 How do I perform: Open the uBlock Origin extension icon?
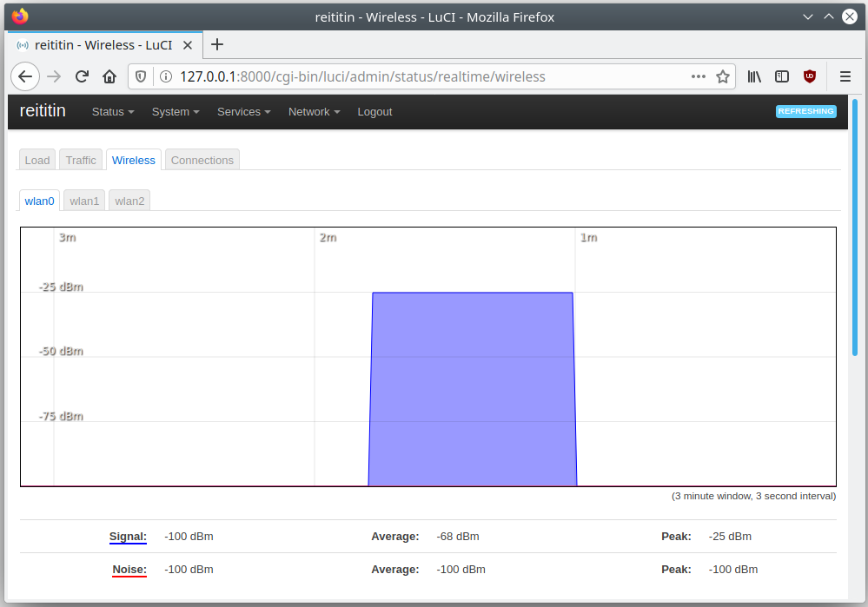810,76
